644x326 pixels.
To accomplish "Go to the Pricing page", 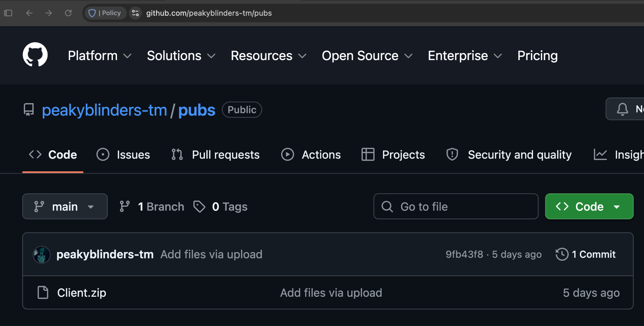I will 537,56.
